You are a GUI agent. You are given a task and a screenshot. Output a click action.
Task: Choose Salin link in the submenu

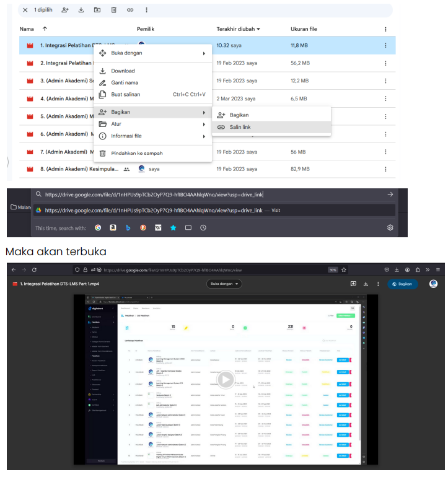[x=240, y=127]
